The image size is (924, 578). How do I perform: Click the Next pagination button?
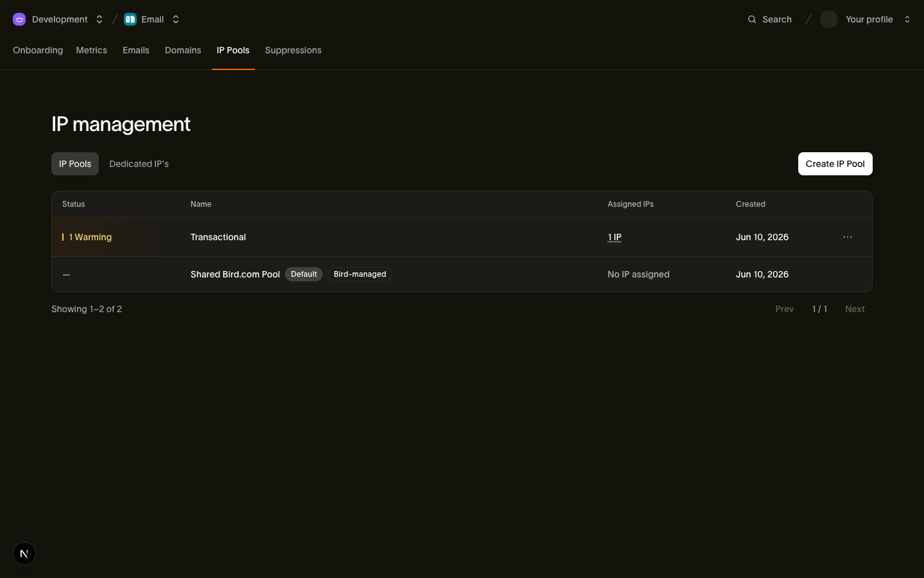point(855,309)
